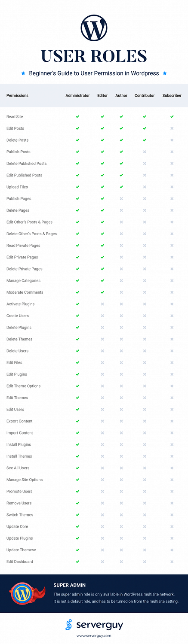Select the Contributor column header
The image size is (188, 644).
point(145,96)
